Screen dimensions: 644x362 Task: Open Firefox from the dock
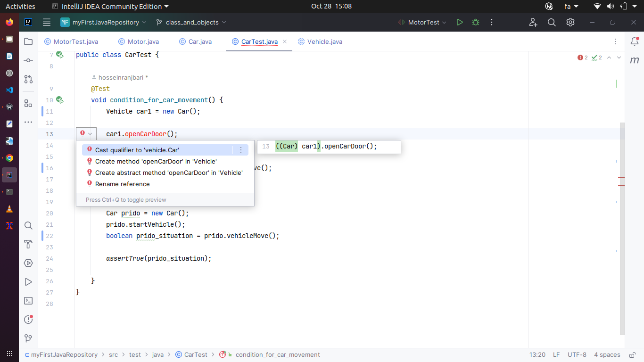click(x=9, y=22)
